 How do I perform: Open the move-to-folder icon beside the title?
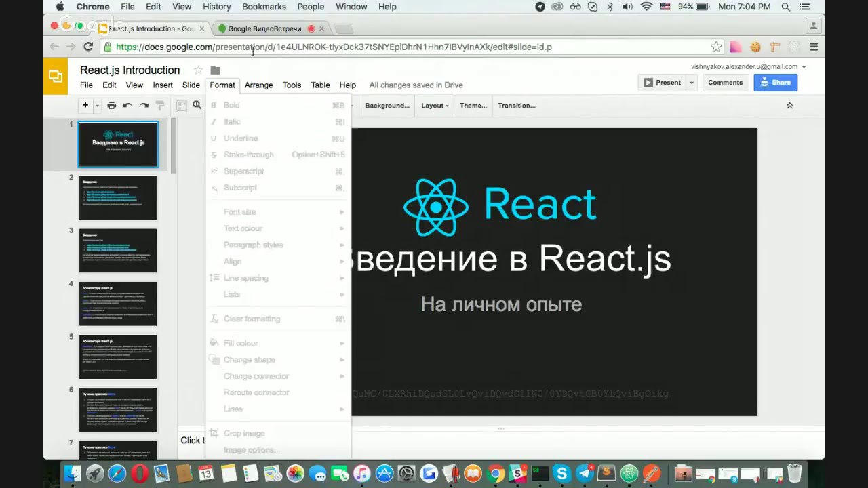216,70
